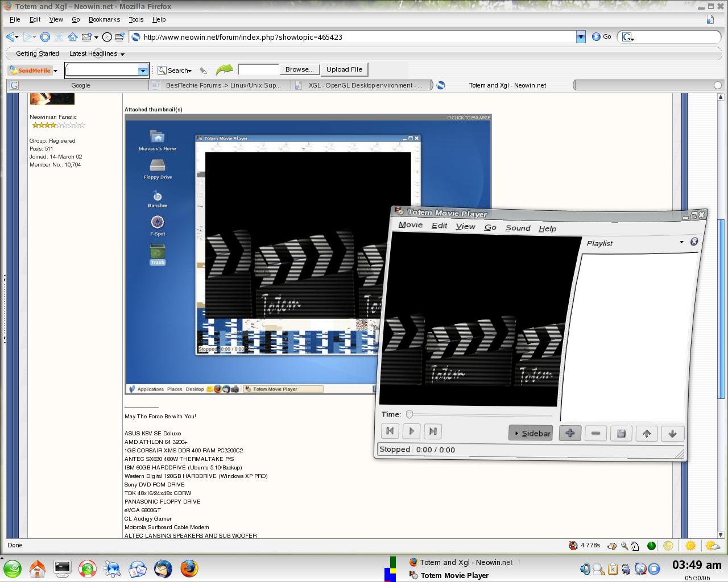Remove selected item from the playlist
This screenshot has width=728, height=582.
tap(595, 433)
